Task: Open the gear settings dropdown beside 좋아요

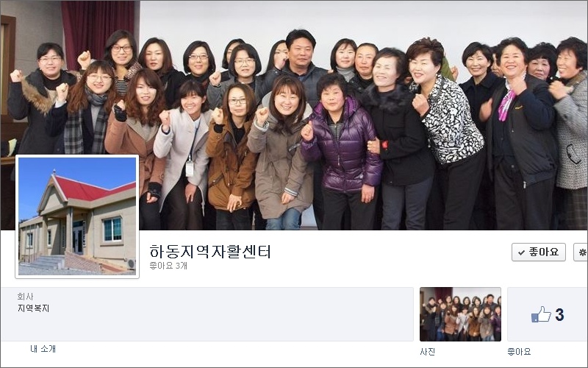Action: pos(581,252)
